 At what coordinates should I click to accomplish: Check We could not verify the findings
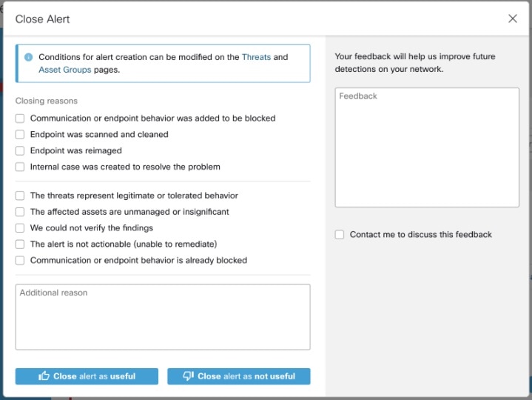click(20, 228)
